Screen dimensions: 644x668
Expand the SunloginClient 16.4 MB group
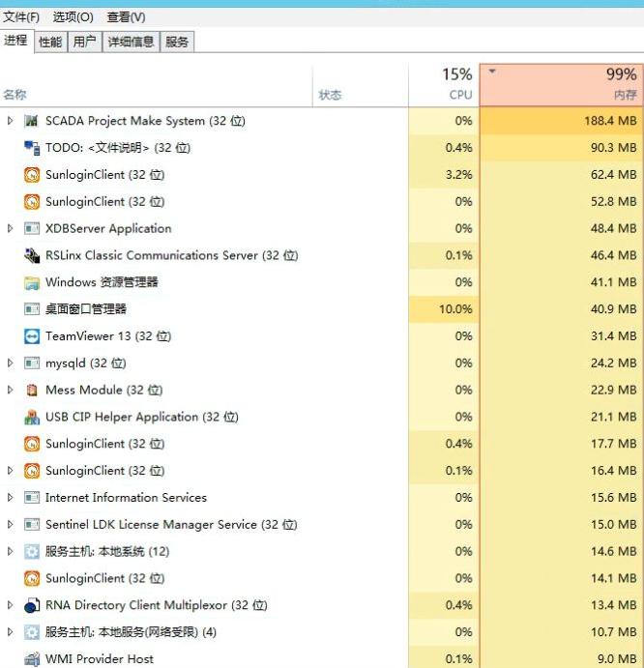(11, 471)
